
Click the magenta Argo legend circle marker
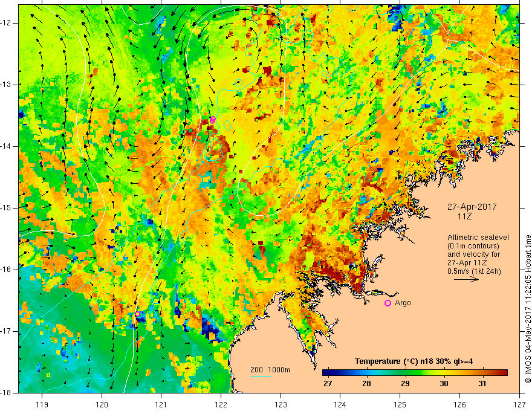pos(388,303)
